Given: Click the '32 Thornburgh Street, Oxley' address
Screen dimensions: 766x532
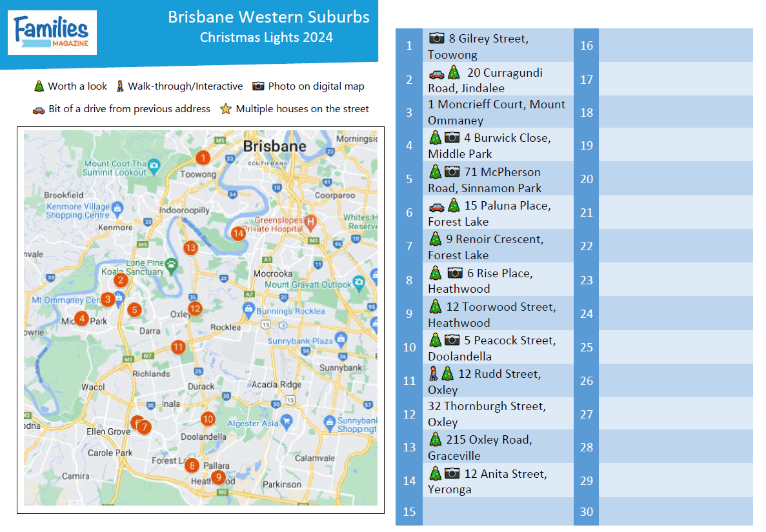Looking at the screenshot, I should (x=487, y=414).
